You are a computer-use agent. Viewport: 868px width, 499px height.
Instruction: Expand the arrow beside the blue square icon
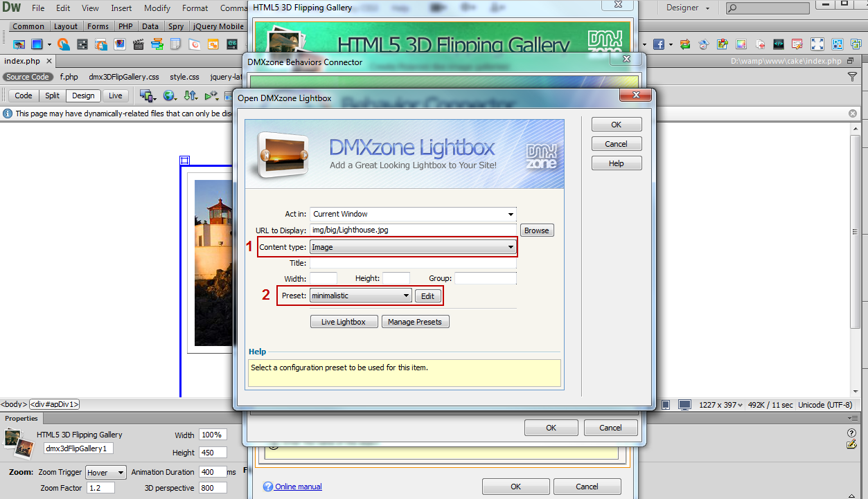coord(49,44)
